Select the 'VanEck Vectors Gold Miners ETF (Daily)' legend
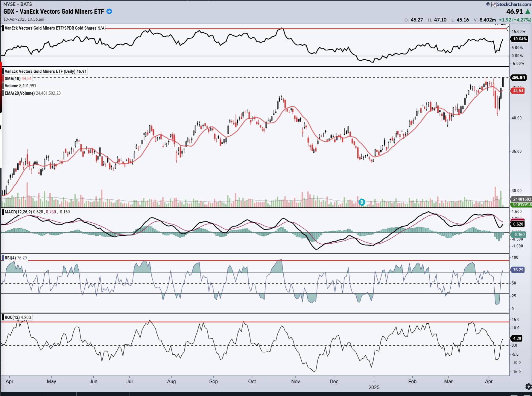532x396 pixels. (x=45, y=71)
